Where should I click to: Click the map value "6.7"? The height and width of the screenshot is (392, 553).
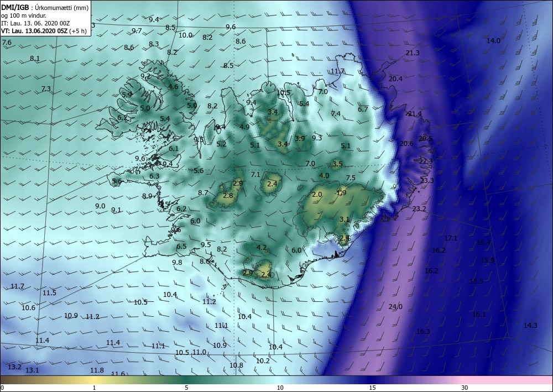coord(363,109)
